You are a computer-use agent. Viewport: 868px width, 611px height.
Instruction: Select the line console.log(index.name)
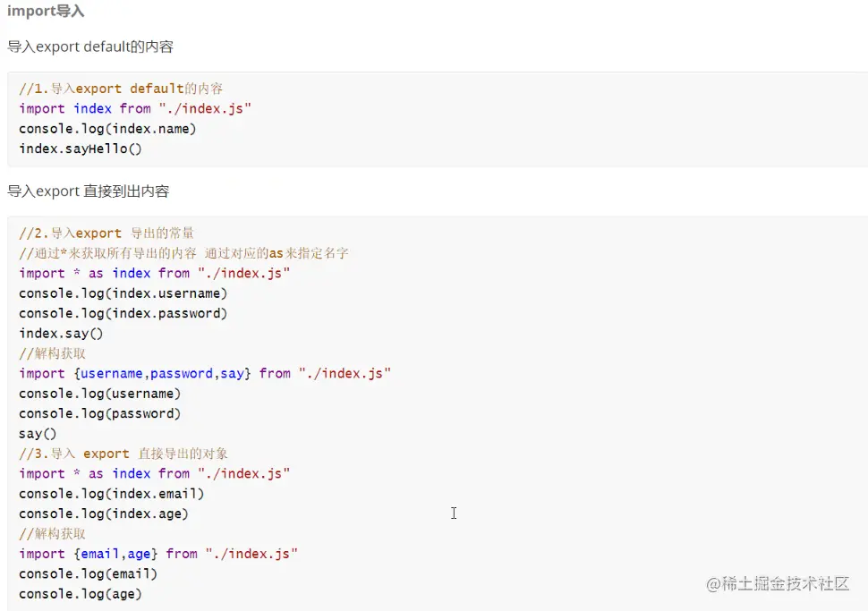(107, 129)
